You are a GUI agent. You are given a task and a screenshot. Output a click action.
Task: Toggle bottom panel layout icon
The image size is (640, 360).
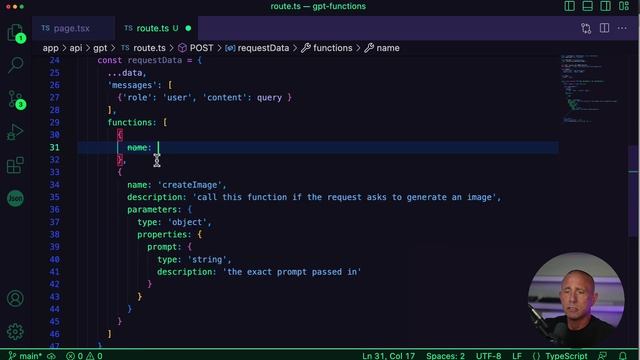587,6
